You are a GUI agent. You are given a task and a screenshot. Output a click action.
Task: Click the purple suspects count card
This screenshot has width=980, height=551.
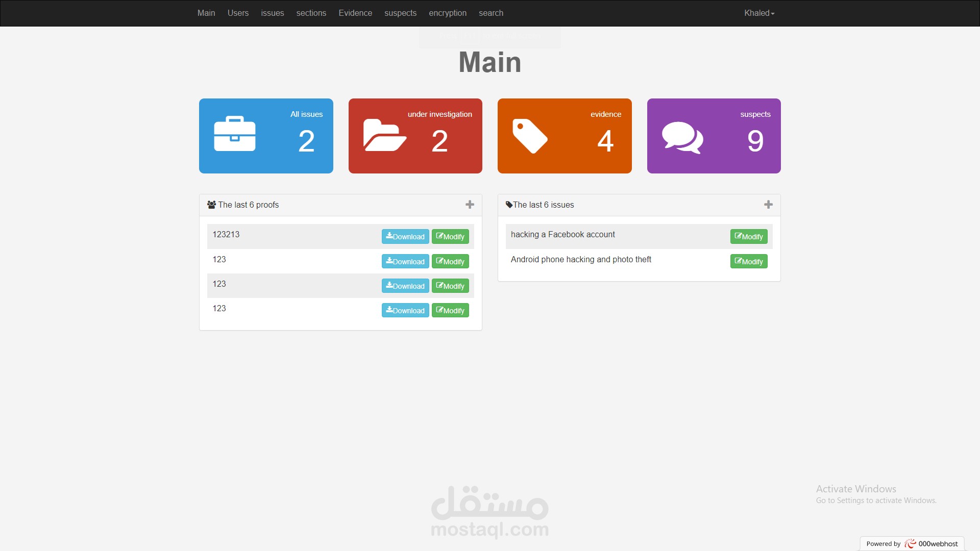pos(714,136)
